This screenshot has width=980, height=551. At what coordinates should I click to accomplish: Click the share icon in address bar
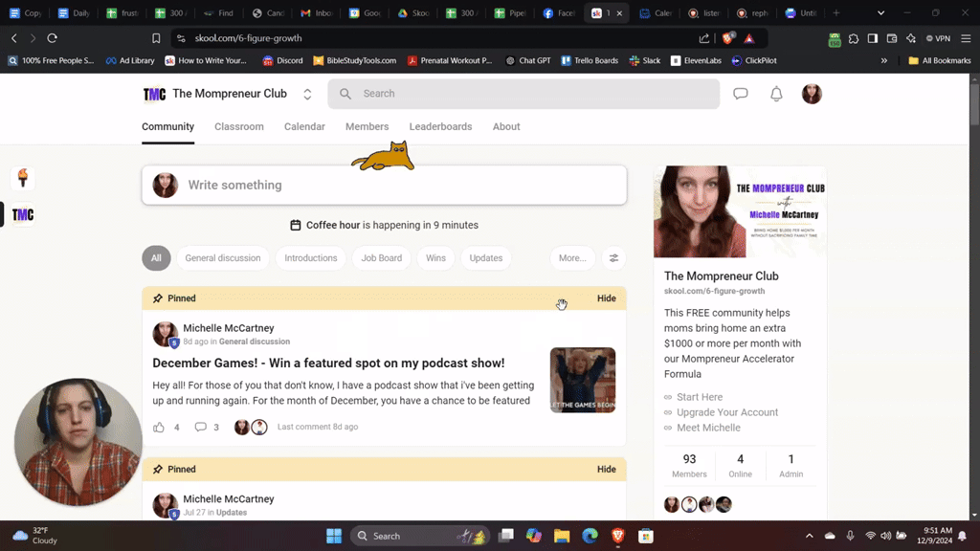[x=704, y=38]
